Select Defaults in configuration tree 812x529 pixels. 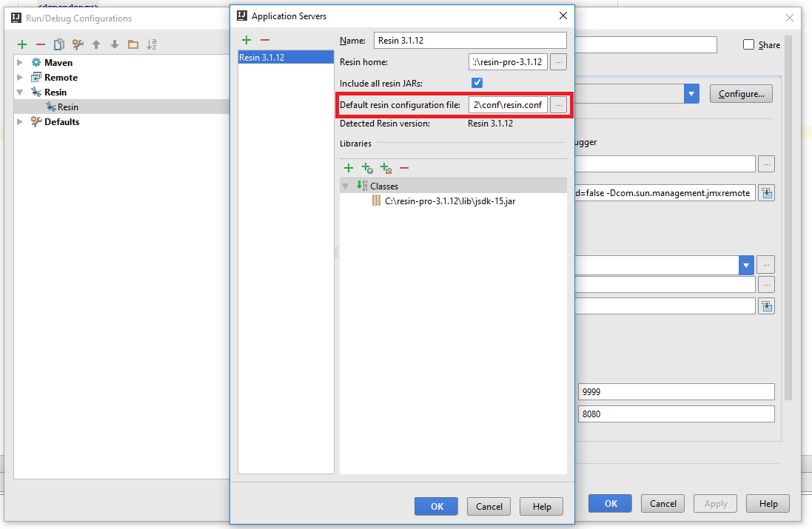tap(61, 121)
